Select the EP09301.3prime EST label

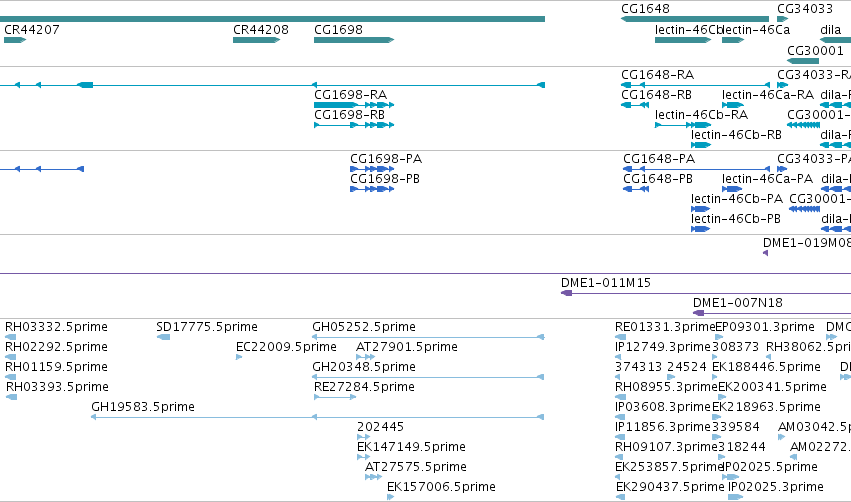(x=765, y=327)
